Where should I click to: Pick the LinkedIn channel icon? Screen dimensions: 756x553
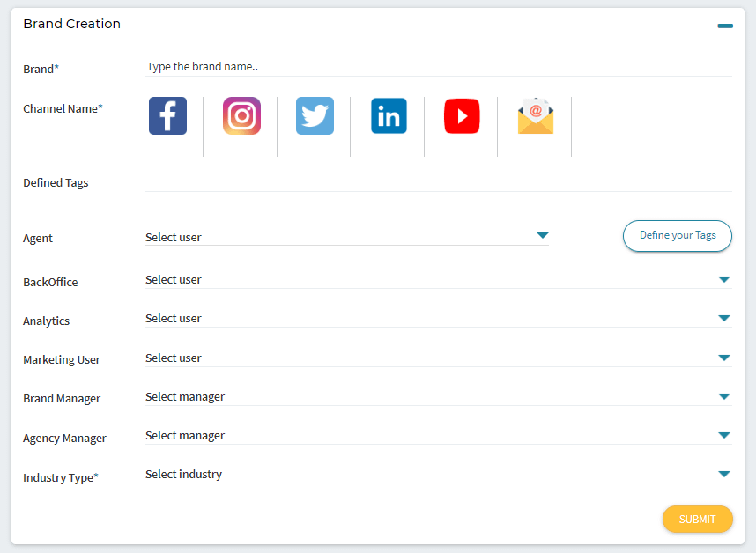[389, 115]
